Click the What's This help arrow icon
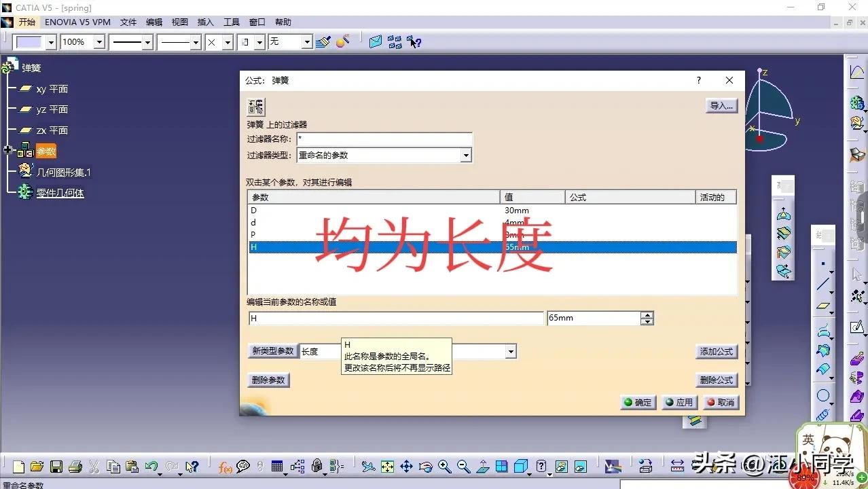The width and height of the screenshot is (868, 489). 192,467
